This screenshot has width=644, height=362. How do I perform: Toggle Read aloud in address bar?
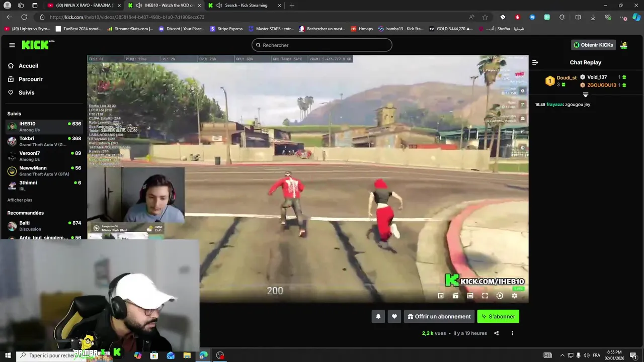[471, 17]
